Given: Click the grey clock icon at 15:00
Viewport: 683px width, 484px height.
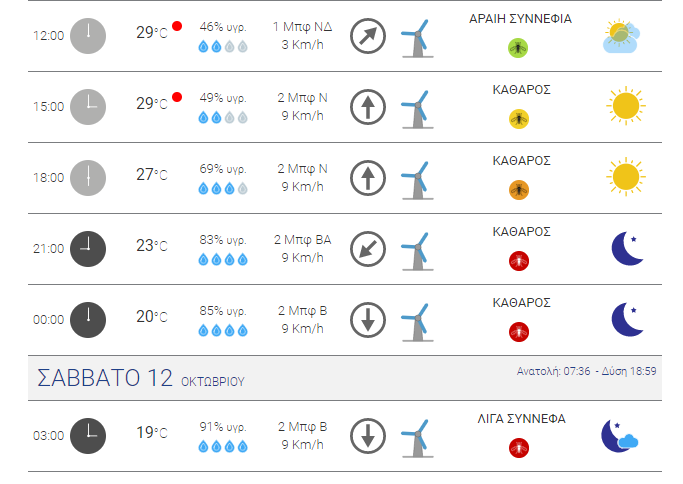Looking at the screenshot, I should (x=88, y=107).
